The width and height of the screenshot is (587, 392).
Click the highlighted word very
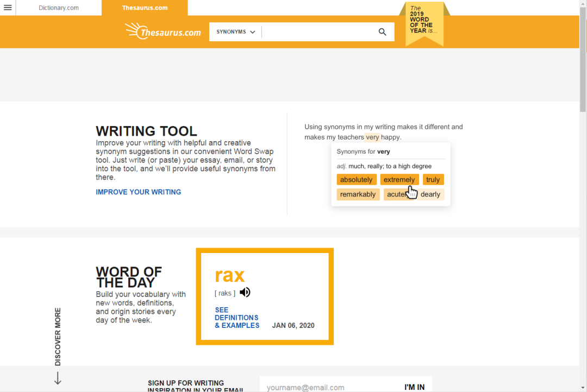click(x=372, y=137)
